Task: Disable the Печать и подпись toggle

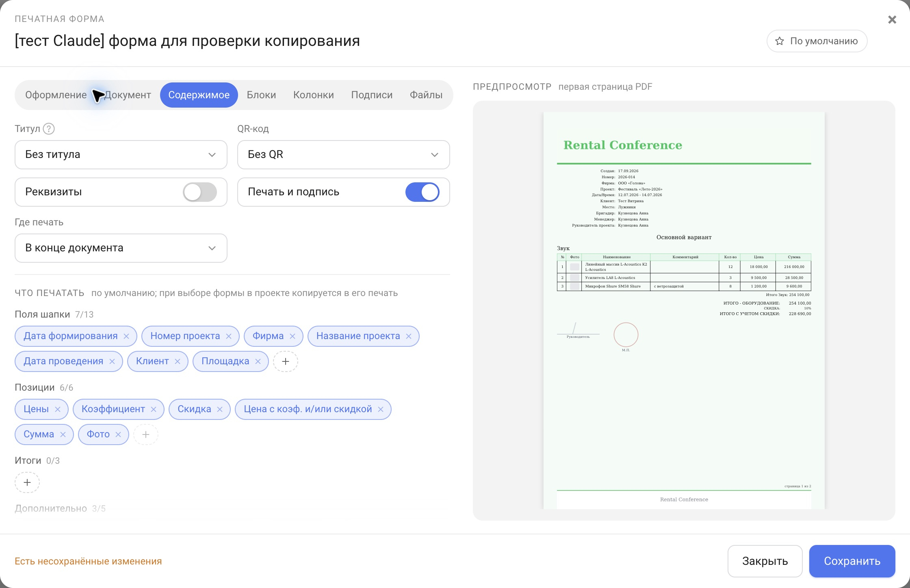Action: pos(422,192)
